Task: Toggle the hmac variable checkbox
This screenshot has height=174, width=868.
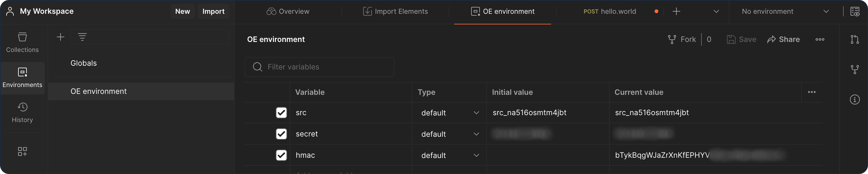Action: click(281, 155)
